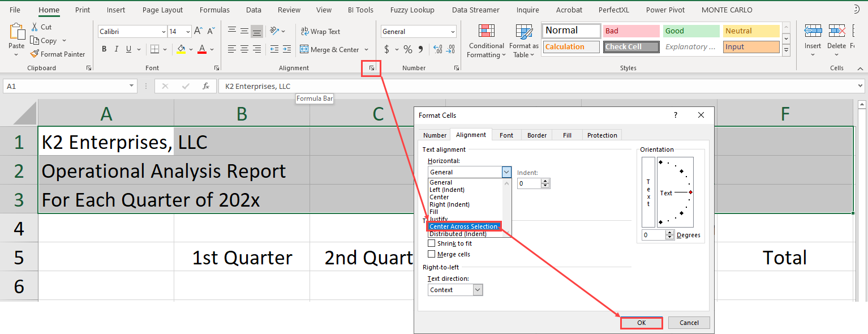Apply Accounting dollar number format

(x=387, y=49)
